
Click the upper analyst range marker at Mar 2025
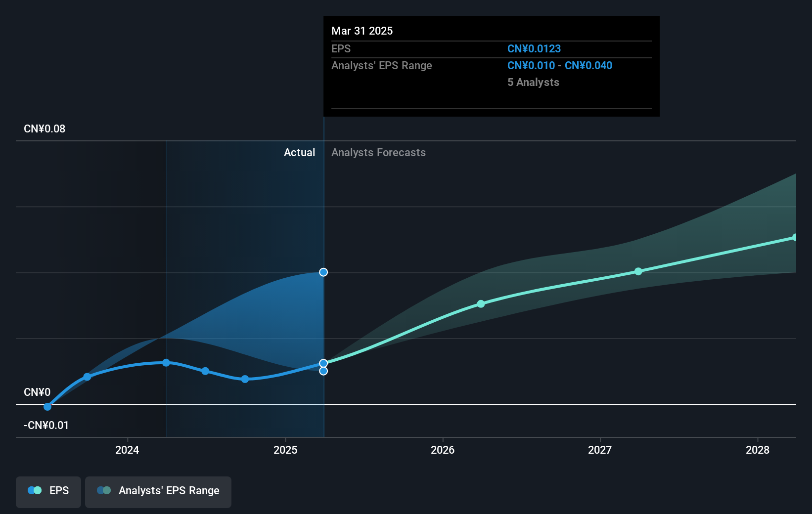(x=323, y=272)
